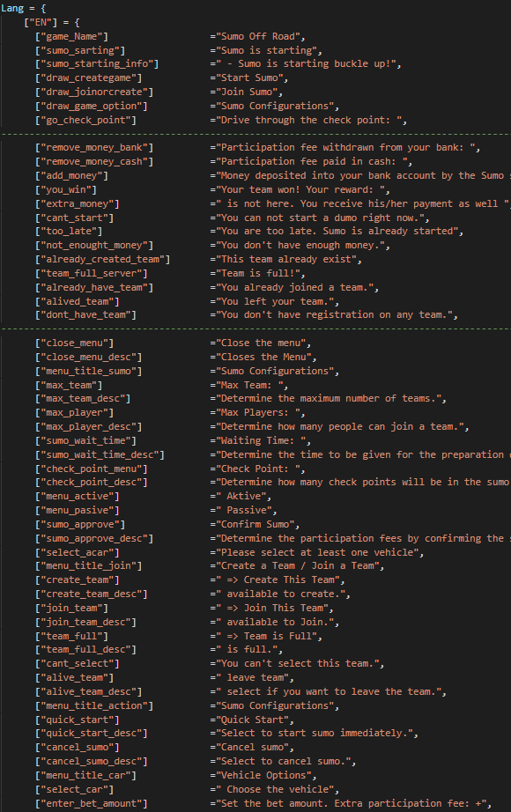This screenshot has height=812, width=511.
Task: Click the enter_bet_amount key
Action: 92,803
